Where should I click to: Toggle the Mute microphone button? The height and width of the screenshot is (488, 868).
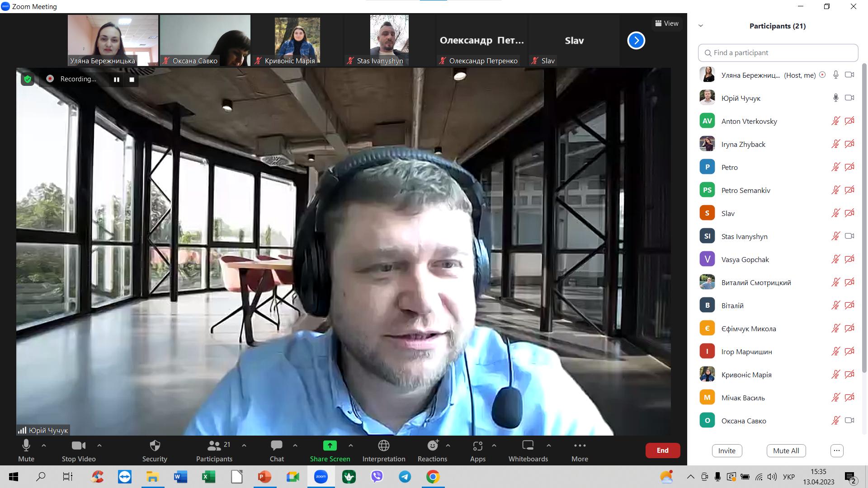(x=26, y=446)
